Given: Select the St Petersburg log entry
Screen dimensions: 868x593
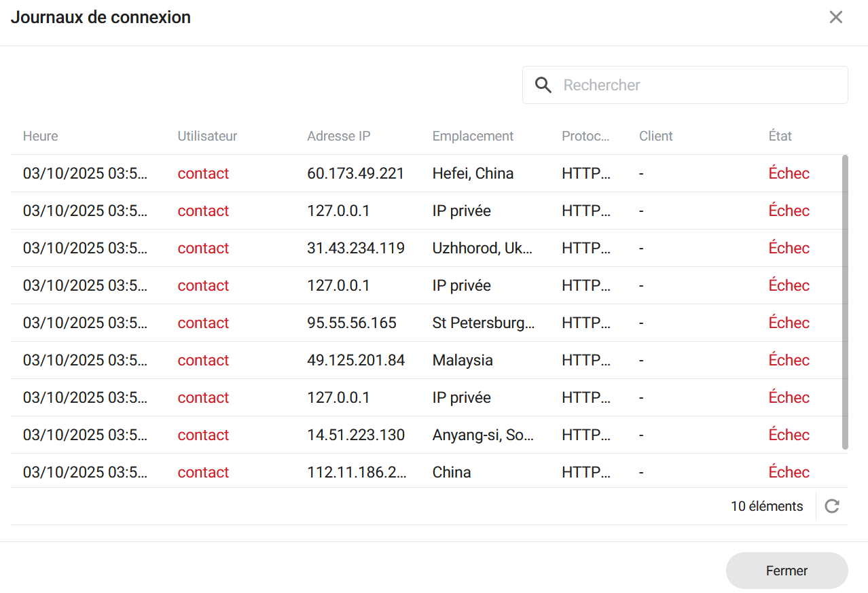Looking at the screenshot, I should pyautogui.click(x=483, y=323).
